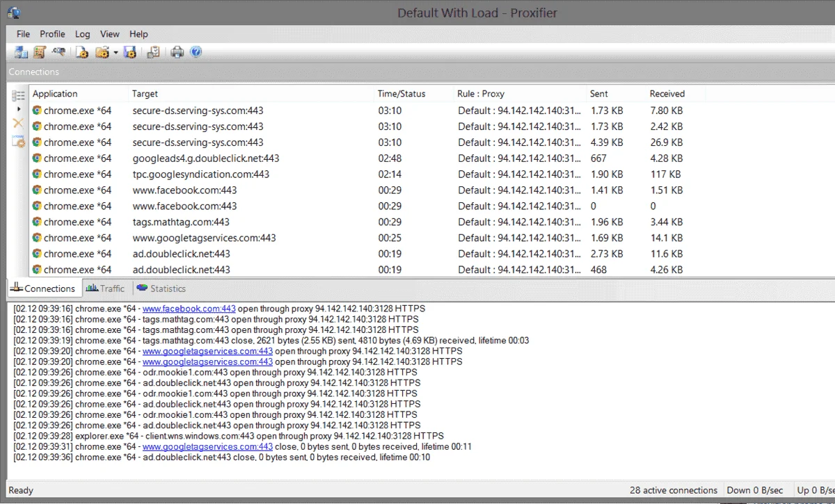Click the Open Profile folder icon
This screenshot has width=835, height=504.
pos(102,52)
